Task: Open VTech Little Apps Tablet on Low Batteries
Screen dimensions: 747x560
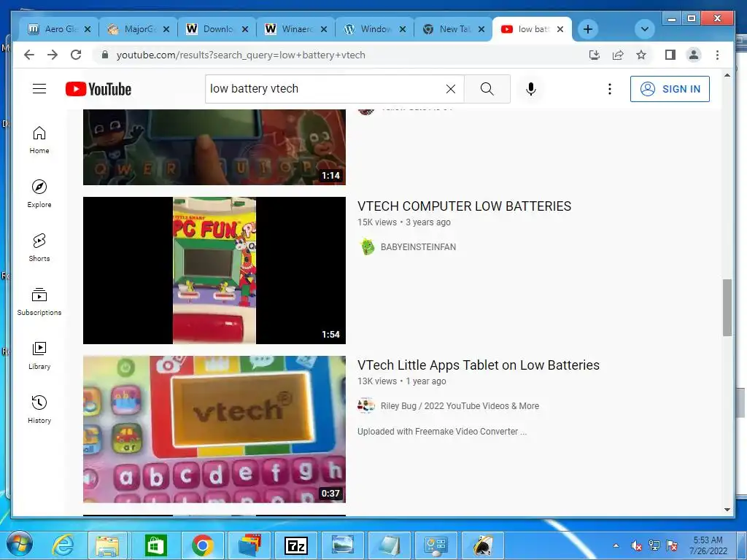Action: pos(479,365)
